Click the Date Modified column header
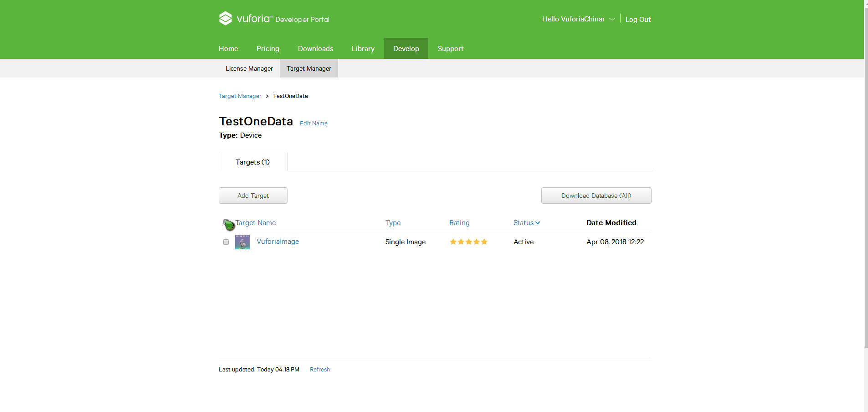 point(611,223)
